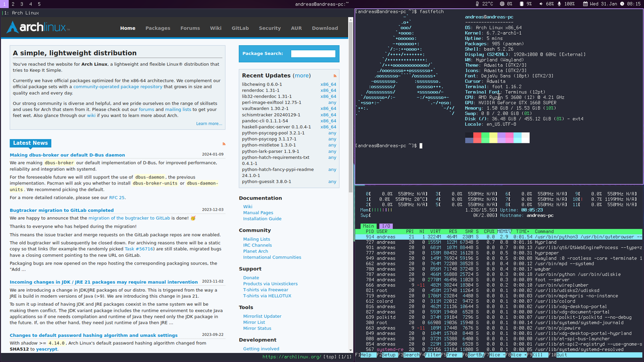Click the memory usage icon in waybar

click(521, 4)
